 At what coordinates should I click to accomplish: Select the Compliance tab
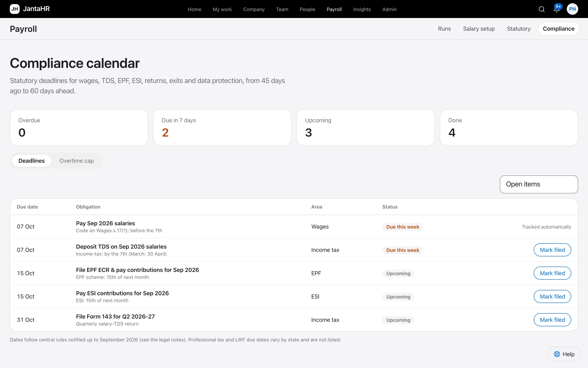[x=558, y=29]
